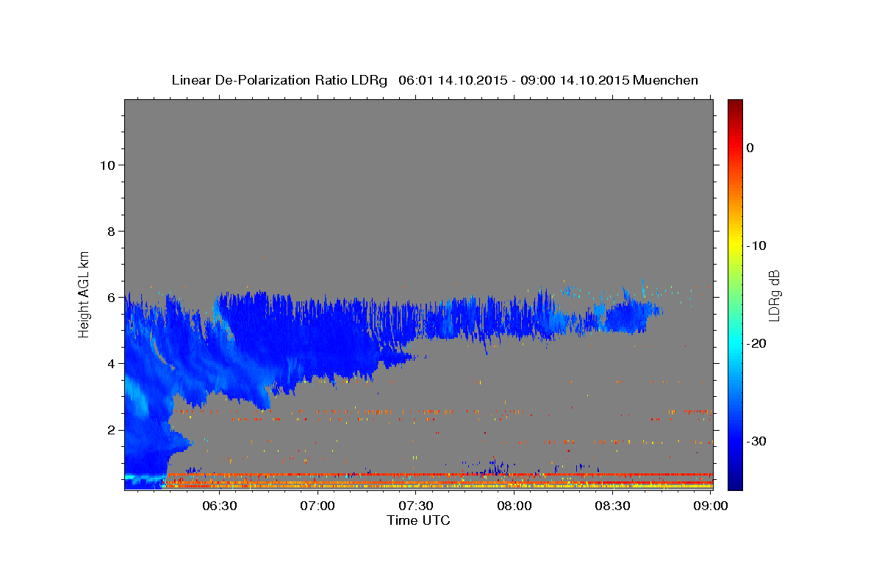Click the height tick label 6
The height and width of the screenshot is (588, 882).
(110, 298)
